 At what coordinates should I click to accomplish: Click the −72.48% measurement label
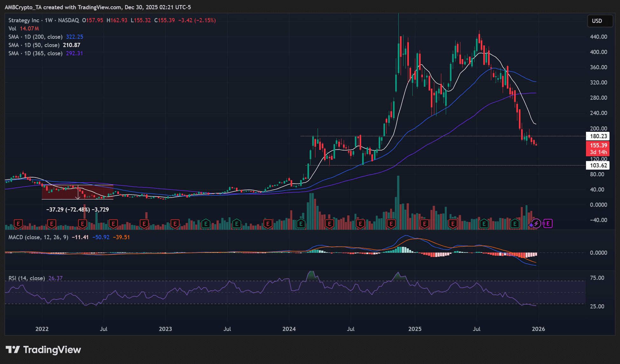pyautogui.click(x=78, y=210)
